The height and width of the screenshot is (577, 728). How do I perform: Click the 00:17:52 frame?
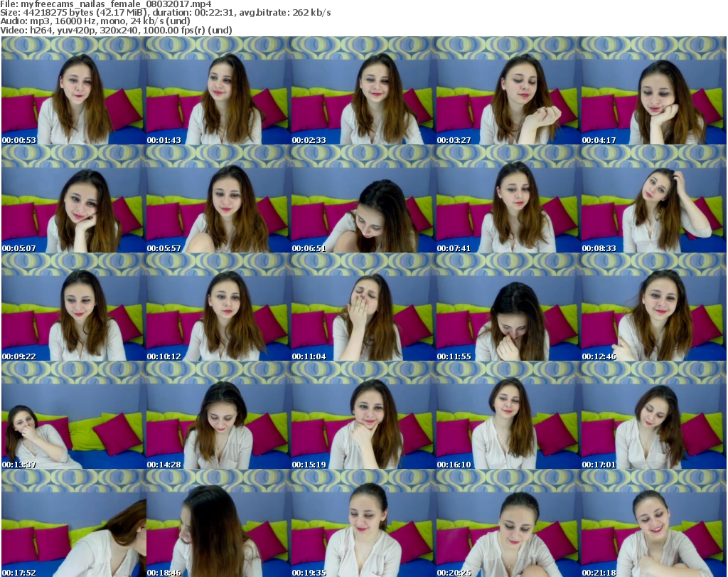(74, 523)
